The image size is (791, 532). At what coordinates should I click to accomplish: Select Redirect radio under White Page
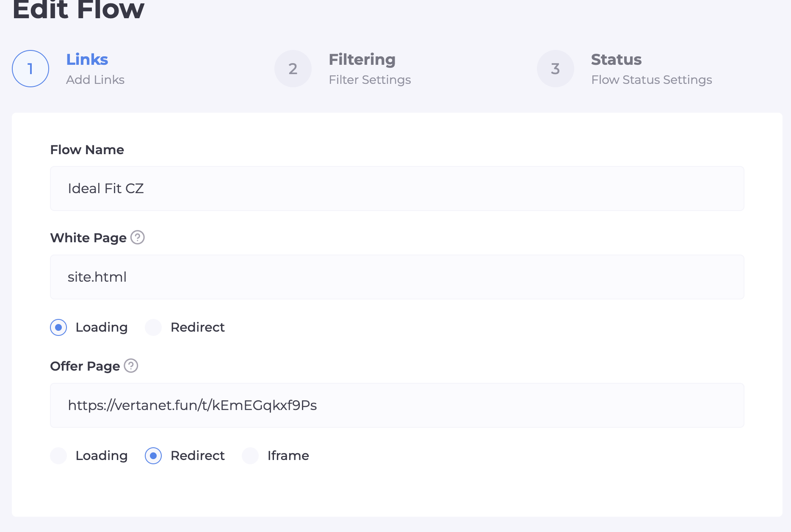pos(153,327)
